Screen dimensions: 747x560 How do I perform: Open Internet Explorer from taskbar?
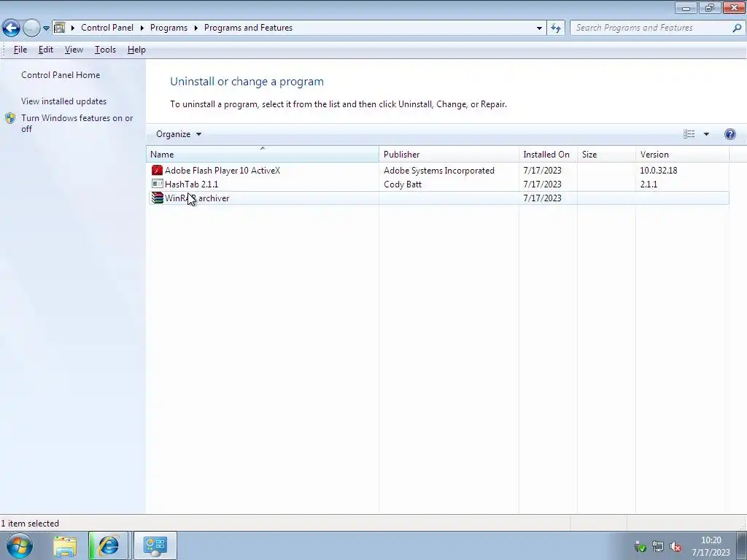click(x=109, y=545)
